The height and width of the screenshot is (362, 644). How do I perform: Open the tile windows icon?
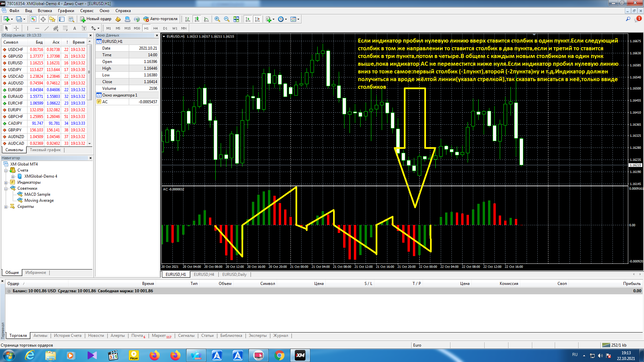tap(236, 19)
